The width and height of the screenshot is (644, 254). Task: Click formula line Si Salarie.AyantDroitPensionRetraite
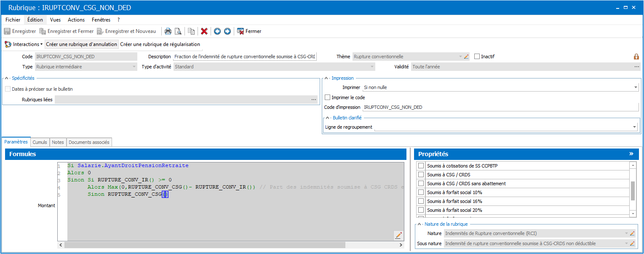tap(128, 166)
